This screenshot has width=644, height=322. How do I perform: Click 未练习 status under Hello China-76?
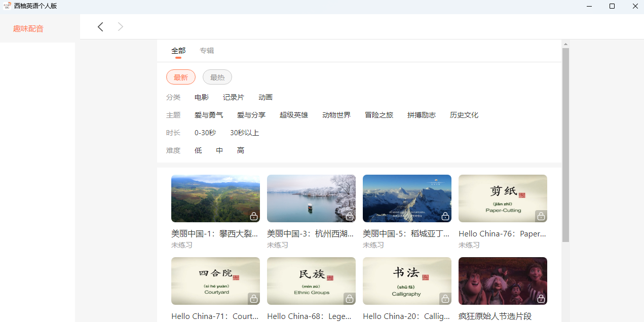click(x=469, y=245)
